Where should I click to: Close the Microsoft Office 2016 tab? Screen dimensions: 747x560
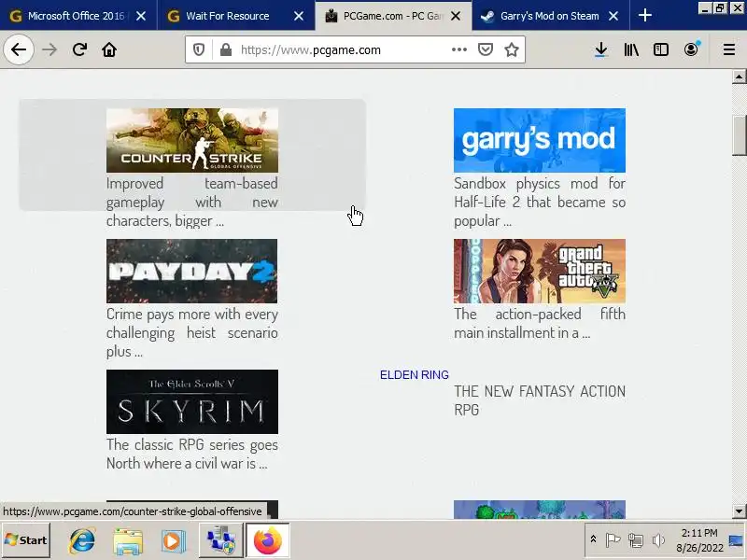pyautogui.click(x=141, y=16)
